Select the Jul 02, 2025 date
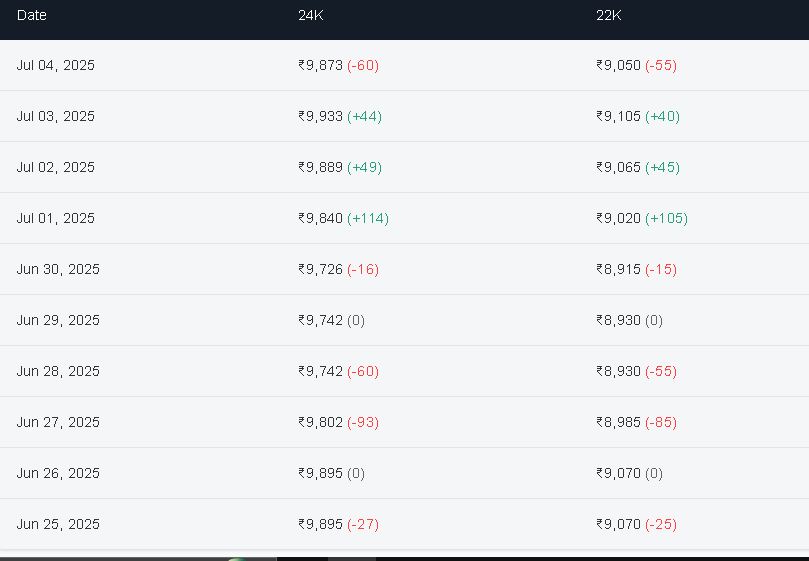809x561 pixels. coord(56,167)
